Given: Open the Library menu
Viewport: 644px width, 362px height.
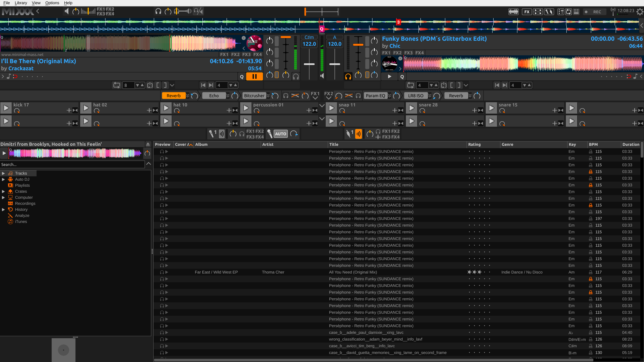Looking at the screenshot, I should [21, 3].
